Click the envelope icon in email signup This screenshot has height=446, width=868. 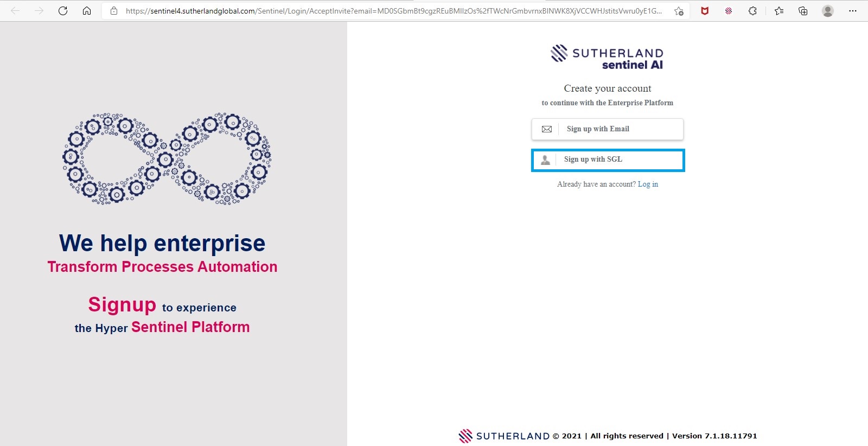[x=547, y=129]
